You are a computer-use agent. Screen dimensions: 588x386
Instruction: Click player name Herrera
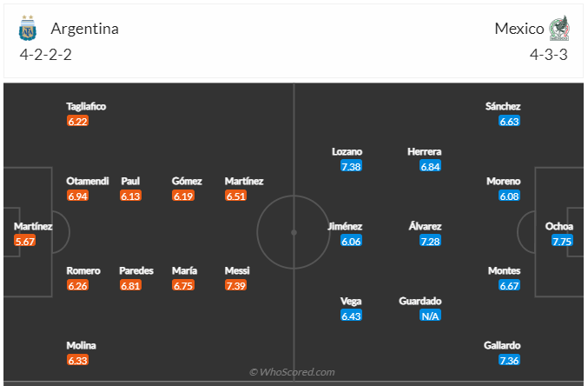424,151
